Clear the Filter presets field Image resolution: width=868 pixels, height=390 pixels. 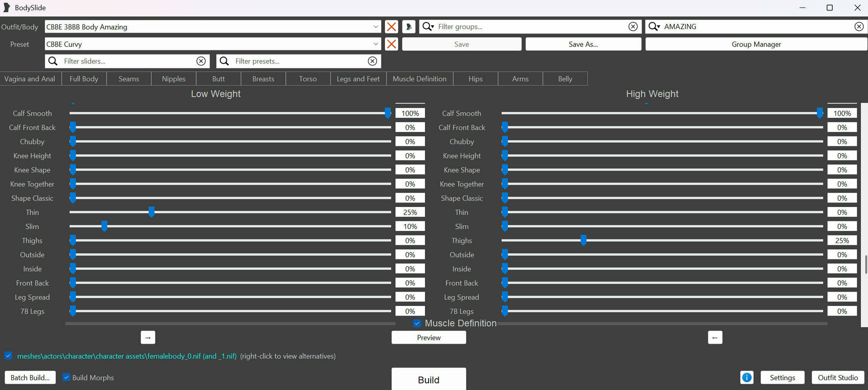click(373, 61)
